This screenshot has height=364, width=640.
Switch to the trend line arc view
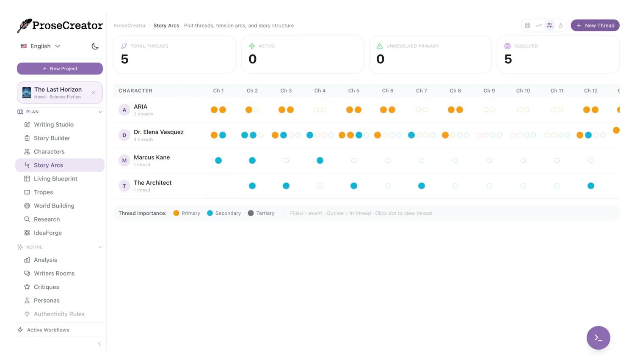click(539, 25)
